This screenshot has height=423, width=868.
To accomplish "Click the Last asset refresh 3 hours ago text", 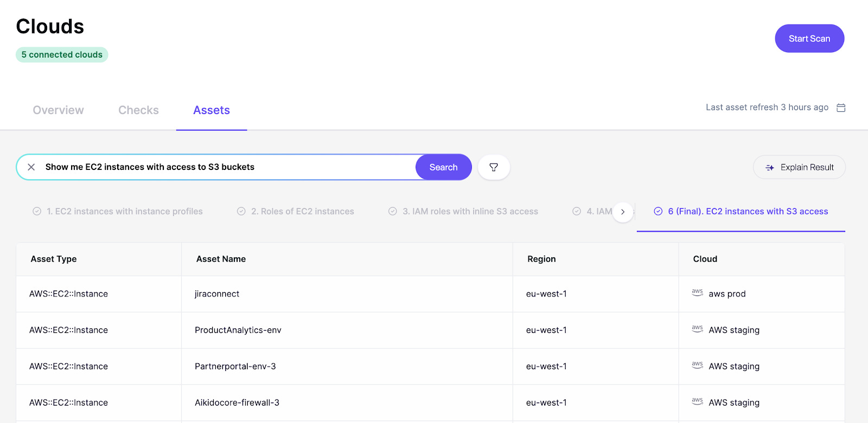I will point(767,108).
